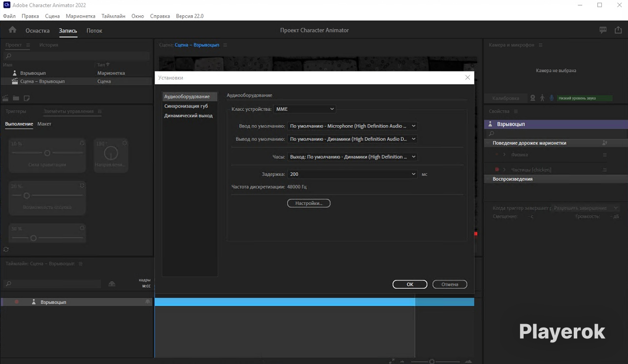This screenshot has height=364, width=628.
Task: Click the puppet filter icon next to timeline search
Action: (x=112, y=284)
